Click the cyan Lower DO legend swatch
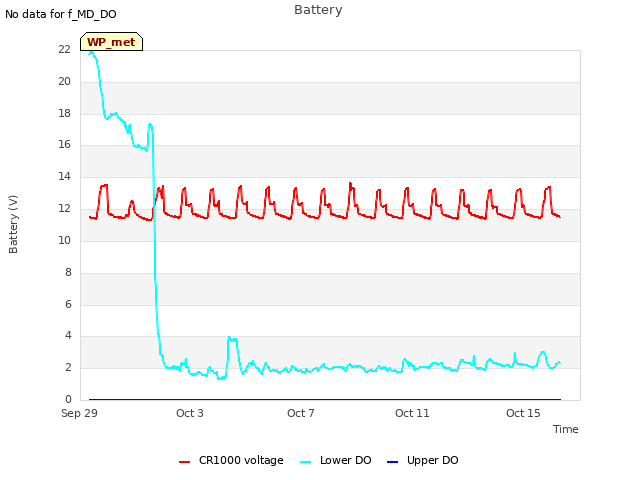The image size is (640, 480). 305,462
